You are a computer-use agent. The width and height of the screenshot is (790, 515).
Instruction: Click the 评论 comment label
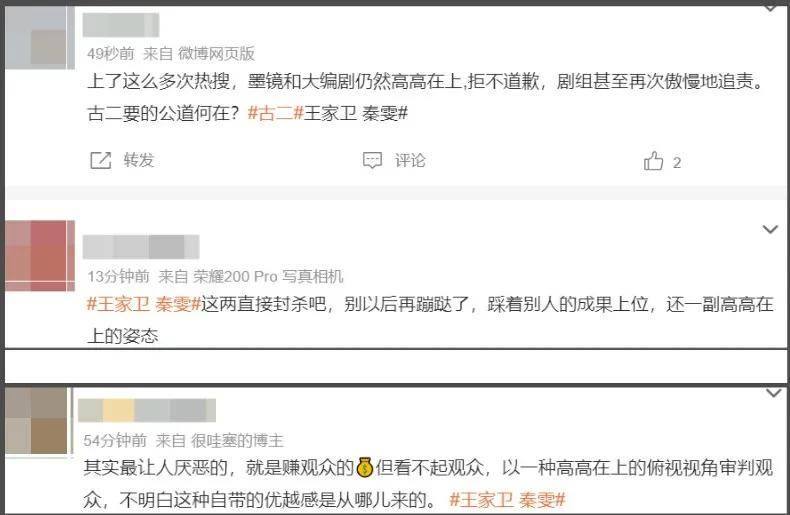[410, 161]
